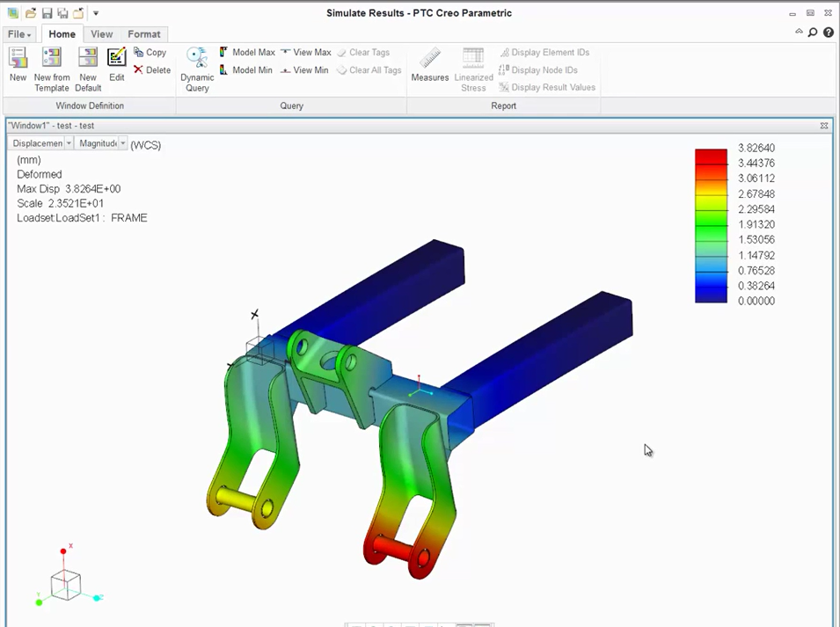840x627 pixels.
Task: Click the fifth quick access toolbar icon
Action: tap(78, 13)
